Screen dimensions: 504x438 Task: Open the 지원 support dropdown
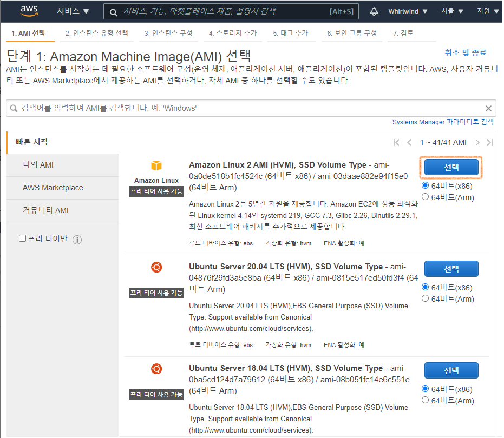[x=487, y=11]
